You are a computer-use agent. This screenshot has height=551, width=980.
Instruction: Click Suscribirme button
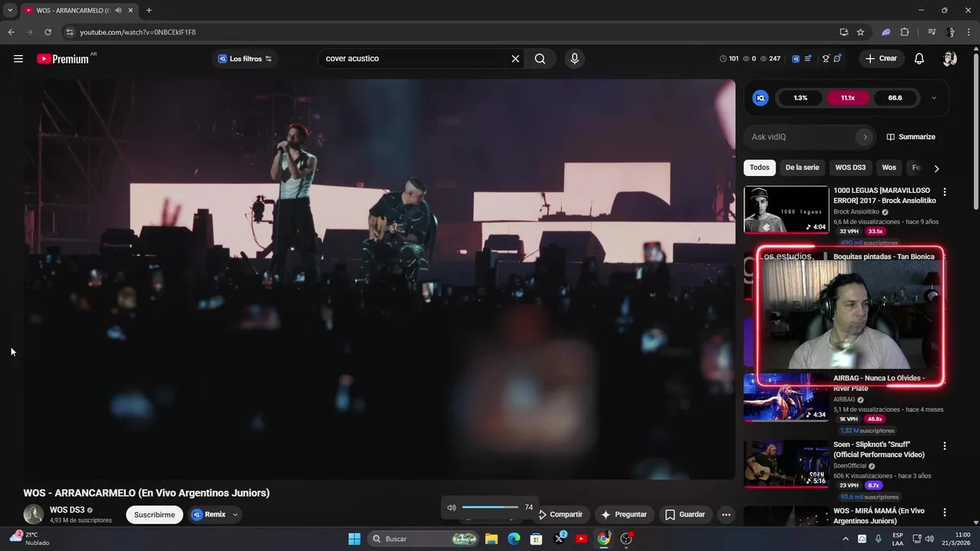[155, 515]
